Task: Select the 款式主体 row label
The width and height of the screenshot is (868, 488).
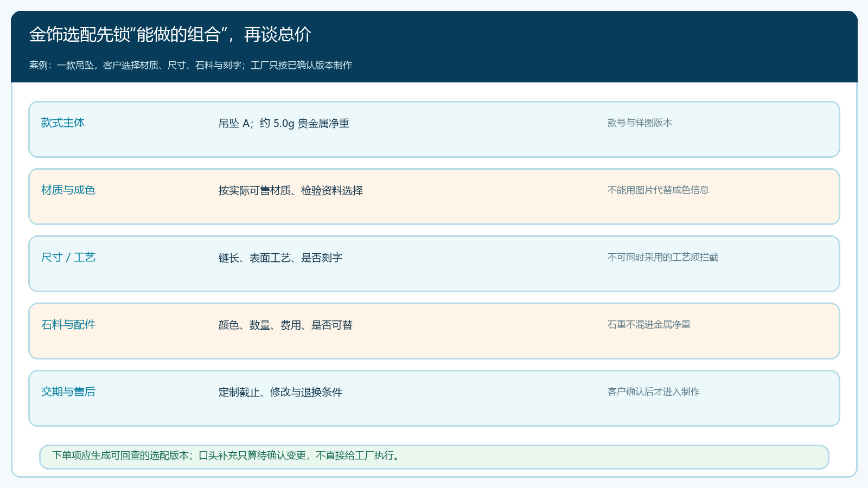Action: (63, 123)
